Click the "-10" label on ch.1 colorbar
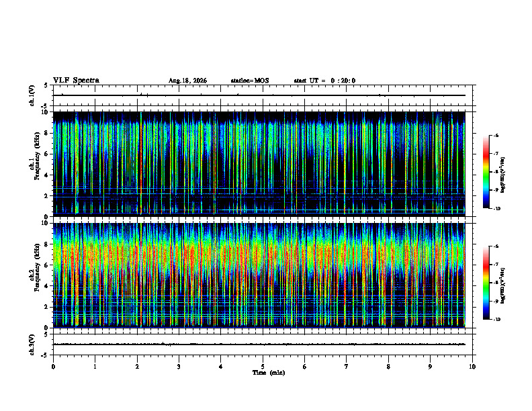Viewport: 532px width, 411px height. point(496,208)
